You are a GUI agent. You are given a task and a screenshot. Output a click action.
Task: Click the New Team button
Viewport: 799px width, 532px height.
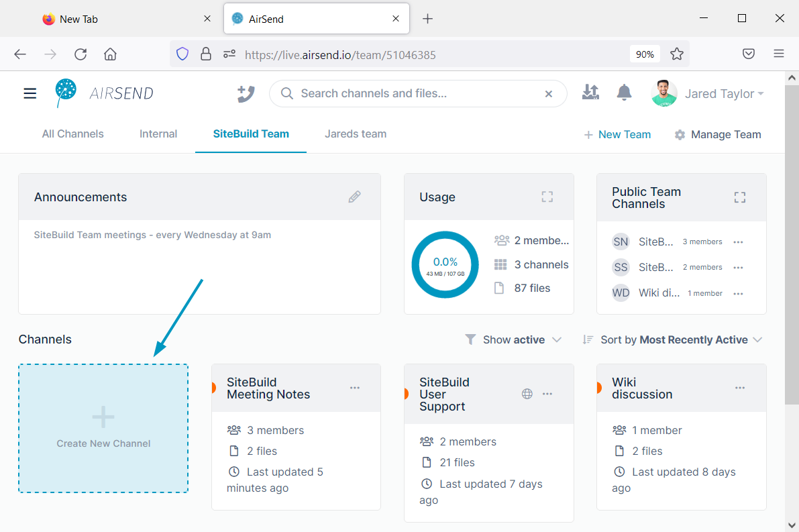(617, 135)
